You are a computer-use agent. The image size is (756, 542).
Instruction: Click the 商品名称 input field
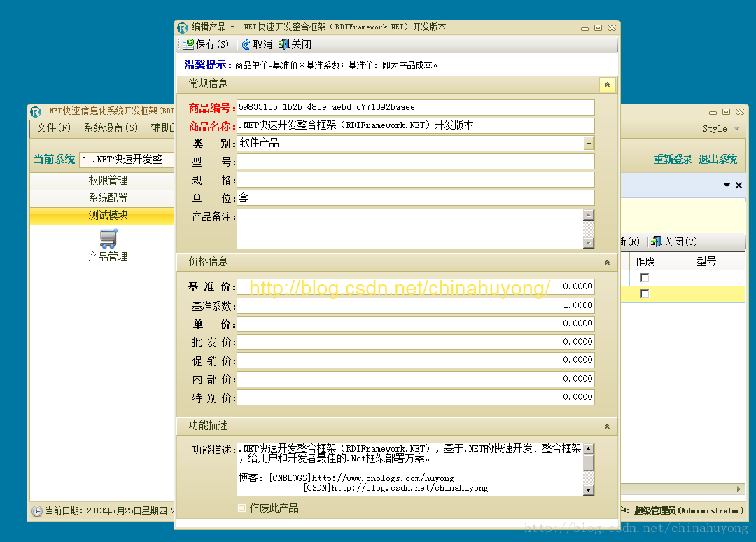tap(416, 125)
